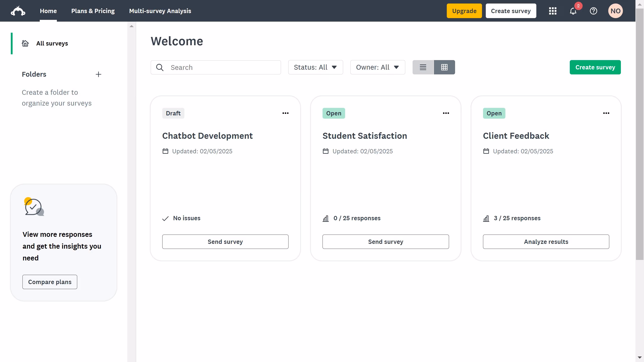This screenshot has width=644, height=362.
Task: Click the Compare plans button
Action: click(50, 282)
